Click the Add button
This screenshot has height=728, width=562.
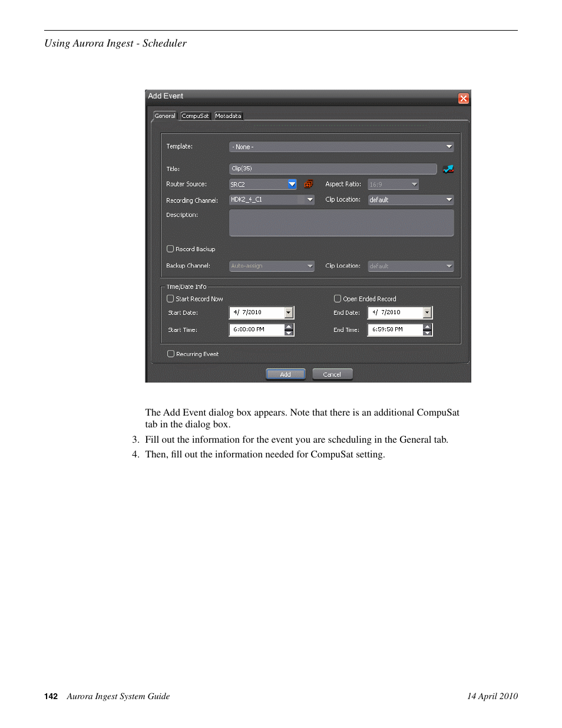coord(285,374)
